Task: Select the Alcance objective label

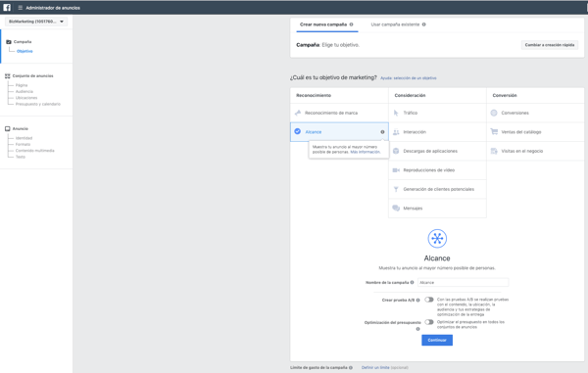Action: (x=314, y=132)
